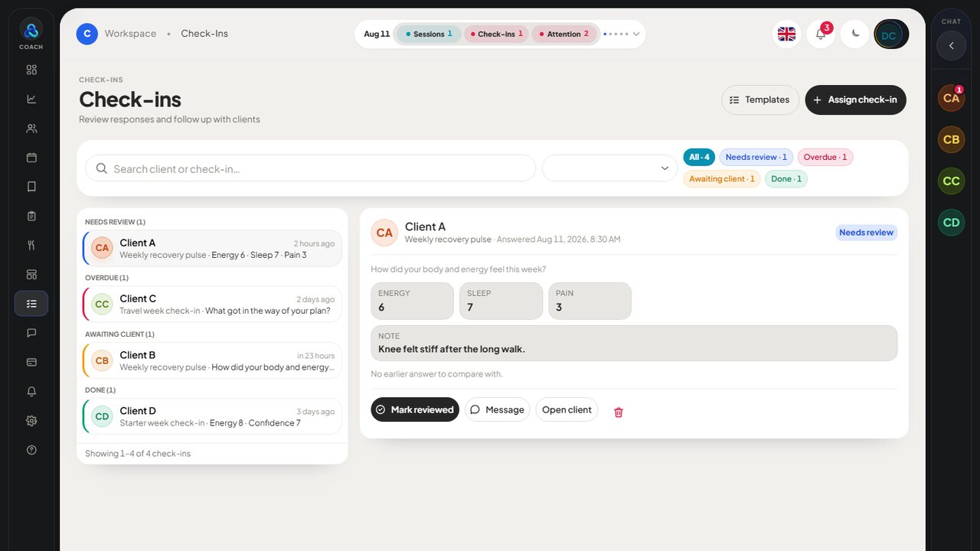980x551 pixels.
Task: Open the empty filter dropdown beside search
Action: (609, 168)
